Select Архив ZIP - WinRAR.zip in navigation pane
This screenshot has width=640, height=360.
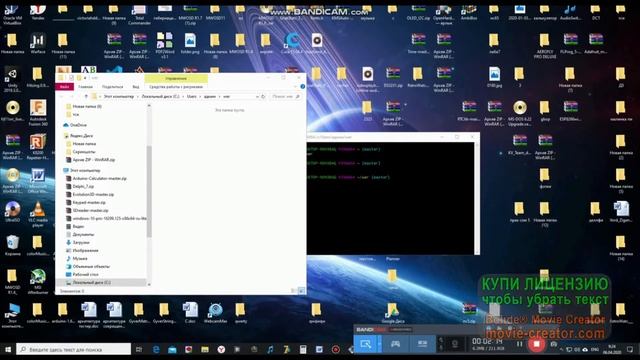91,160
